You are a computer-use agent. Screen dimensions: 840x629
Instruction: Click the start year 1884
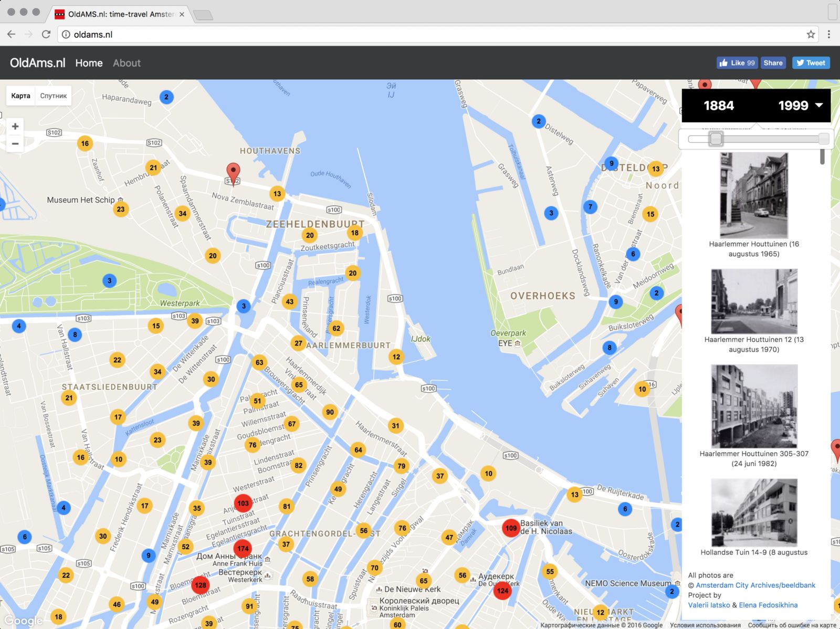[x=719, y=106]
